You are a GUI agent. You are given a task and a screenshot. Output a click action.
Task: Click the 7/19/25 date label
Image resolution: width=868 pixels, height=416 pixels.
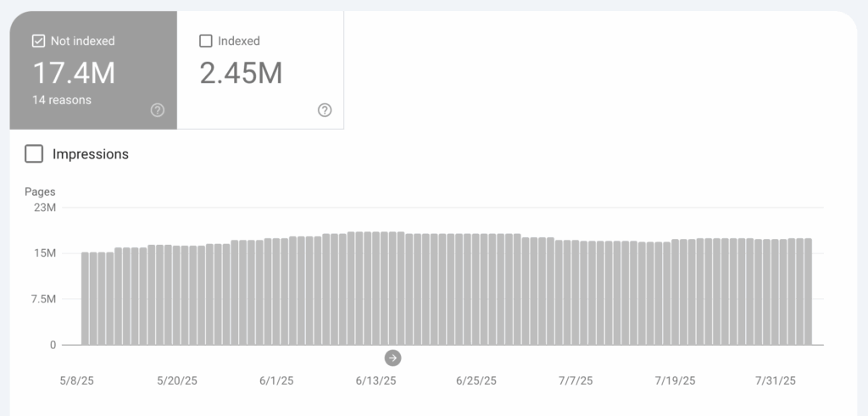[x=676, y=380]
